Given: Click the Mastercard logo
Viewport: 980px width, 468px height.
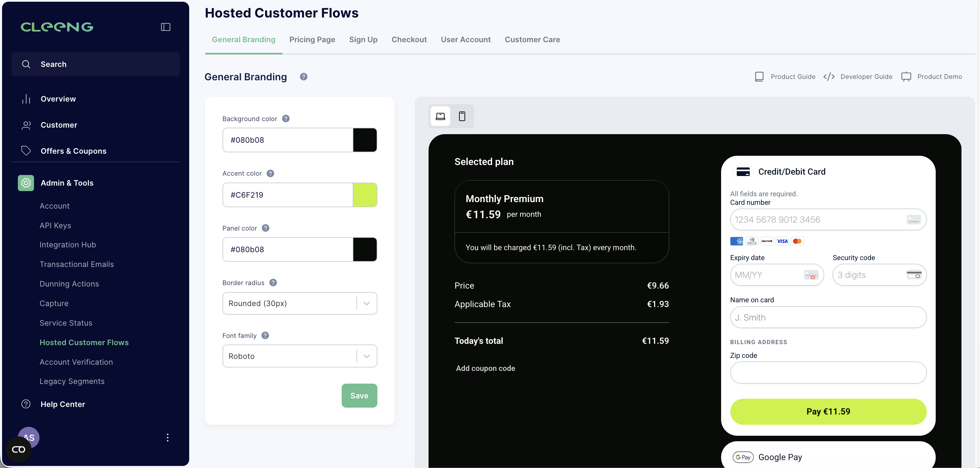Looking at the screenshot, I should [x=797, y=241].
